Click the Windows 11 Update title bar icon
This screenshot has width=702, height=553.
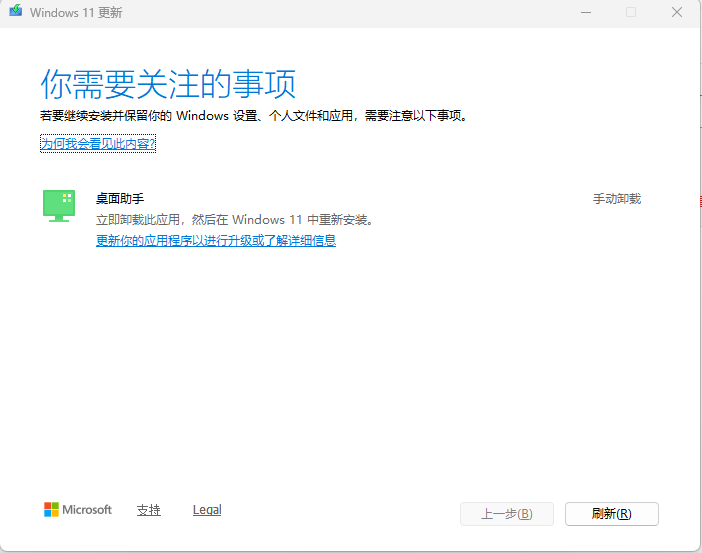[15, 13]
